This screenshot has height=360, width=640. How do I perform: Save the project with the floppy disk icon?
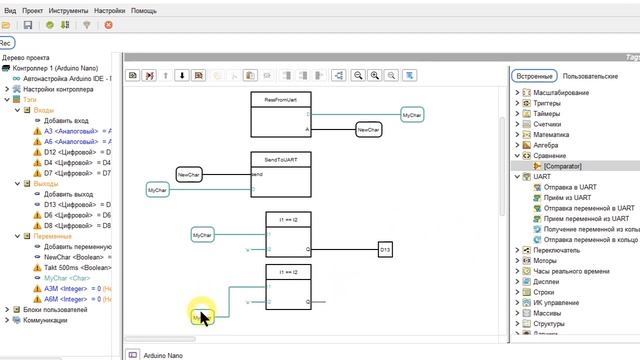28,25
